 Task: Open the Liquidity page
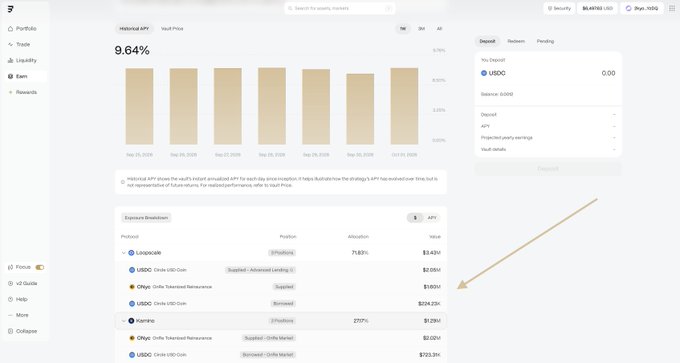click(x=26, y=60)
